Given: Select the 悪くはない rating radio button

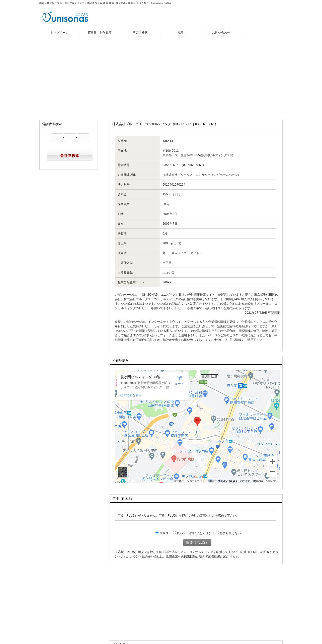Looking at the screenshot, I should point(197,532).
